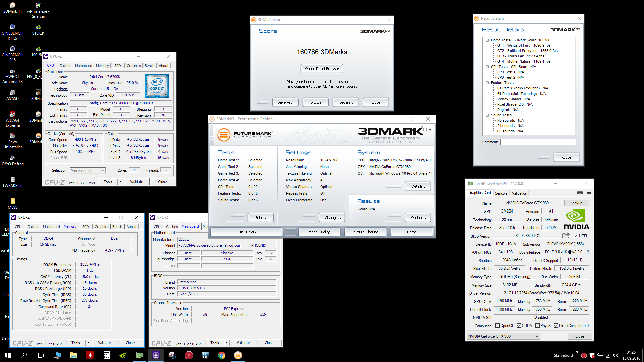Toggle the PhysX checkbox
Viewport: 644px width, 362px height.
[537, 326]
